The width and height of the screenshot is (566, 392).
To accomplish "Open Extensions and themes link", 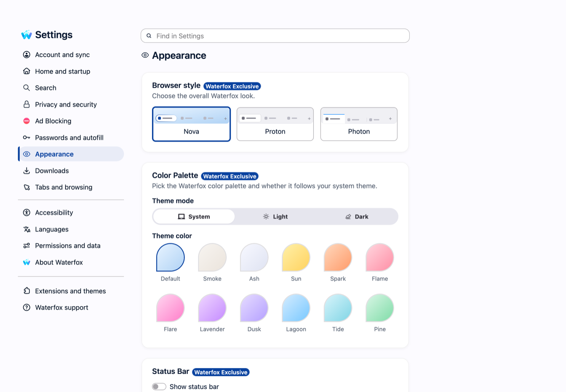I will 71,291.
